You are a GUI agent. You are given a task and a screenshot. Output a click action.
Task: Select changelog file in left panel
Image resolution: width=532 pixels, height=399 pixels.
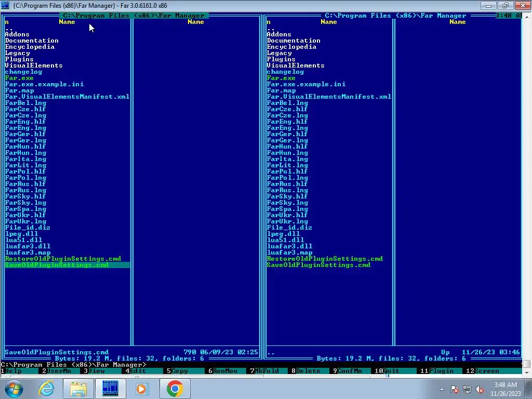(23, 72)
